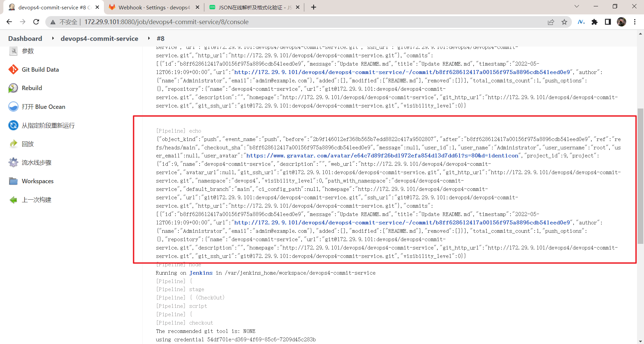Viewport: 644px width, 344px height.
Task: Click the share page icon
Action: pyautogui.click(x=551, y=22)
